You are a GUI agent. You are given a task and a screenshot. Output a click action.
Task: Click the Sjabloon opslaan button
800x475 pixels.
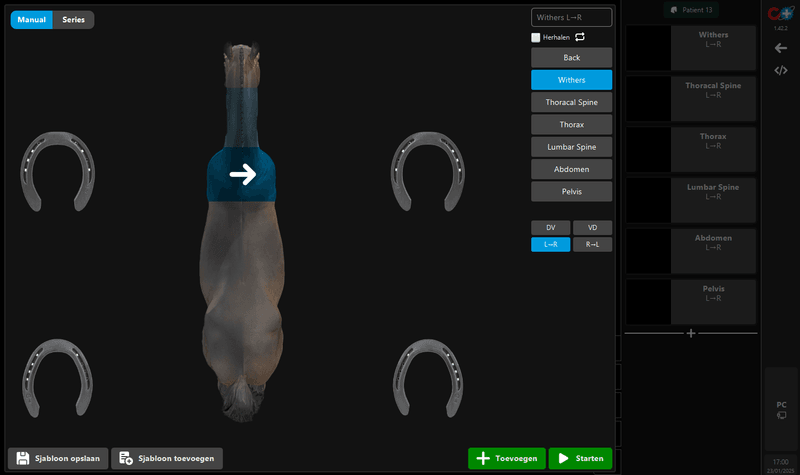click(57, 458)
